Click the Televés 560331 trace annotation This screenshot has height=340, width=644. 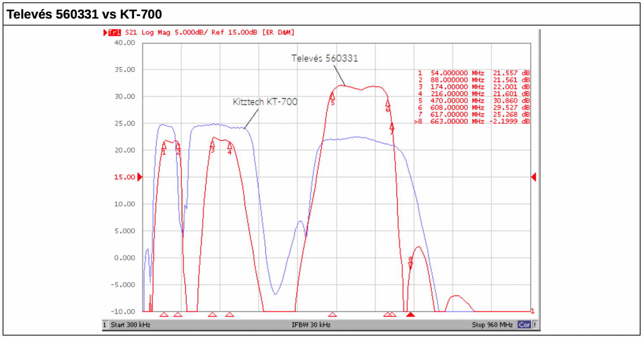[325, 59]
